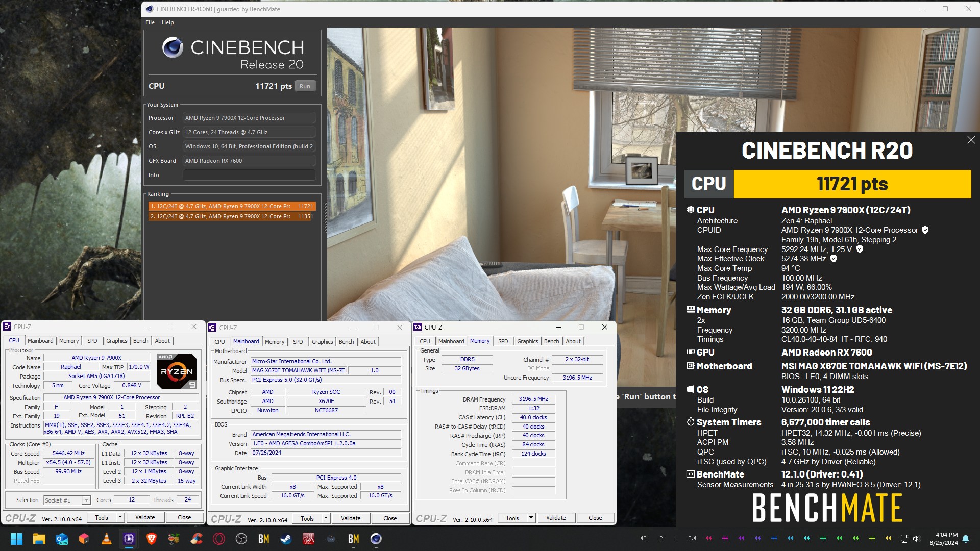Click the BenchMate section icon near version 12.1.0
Screen dimensions: 980x551
pos(691,474)
